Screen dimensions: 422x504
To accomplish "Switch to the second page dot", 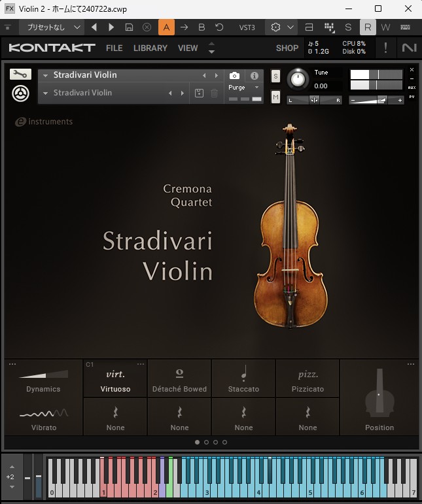I will 206,443.
